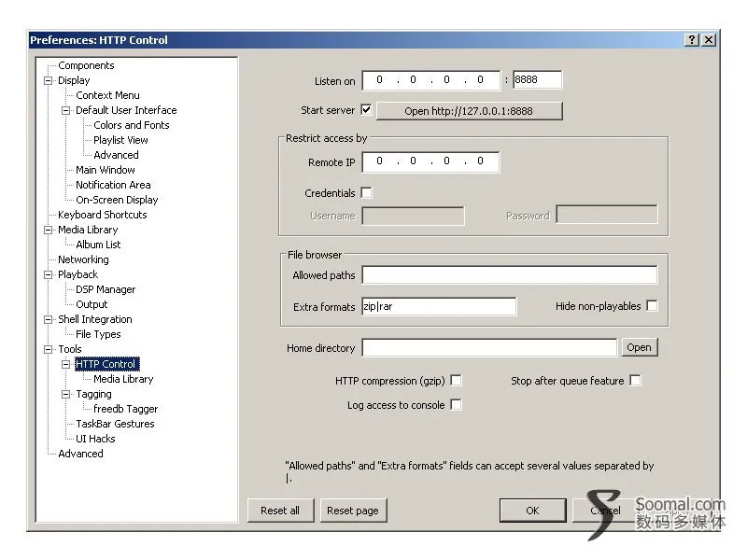Select the Display tree item label
Image resolution: width=747 pixels, height=560 pixels.
(74, 80)
